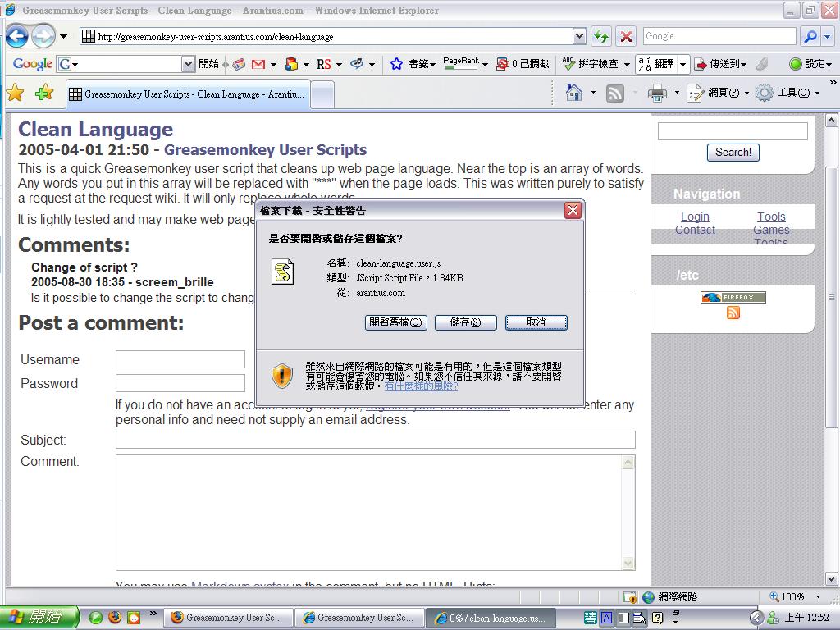Click the Password input field
Image resolution: width=840 pixels, height=630 pixels.
click(x=180, y=383)
